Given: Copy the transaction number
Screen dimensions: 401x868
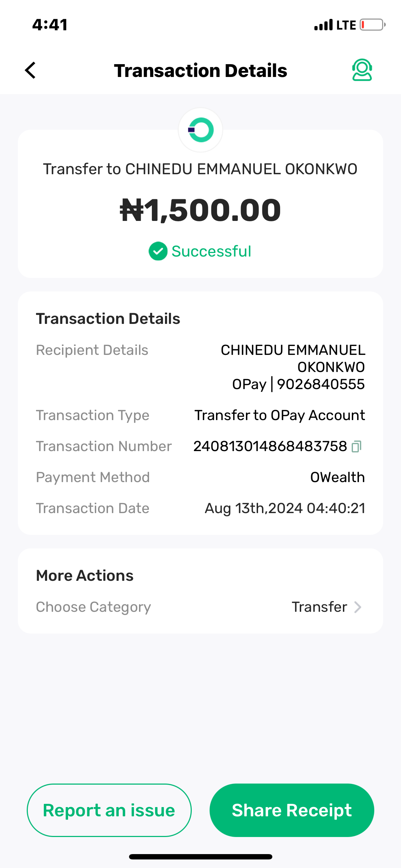Looking at the screenshot, I should [356, 446].
